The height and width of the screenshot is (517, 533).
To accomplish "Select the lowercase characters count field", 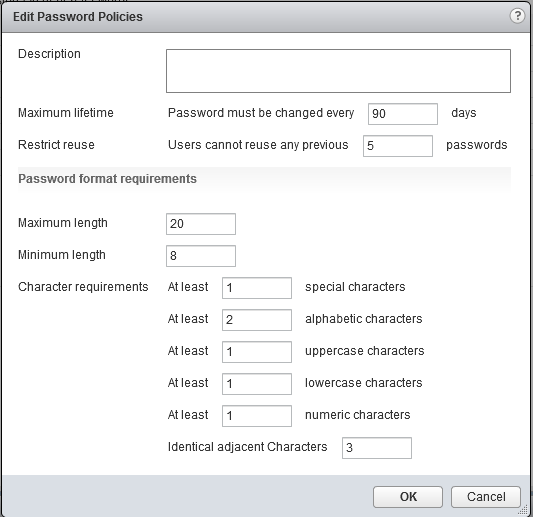I will [x=257, y=384].
